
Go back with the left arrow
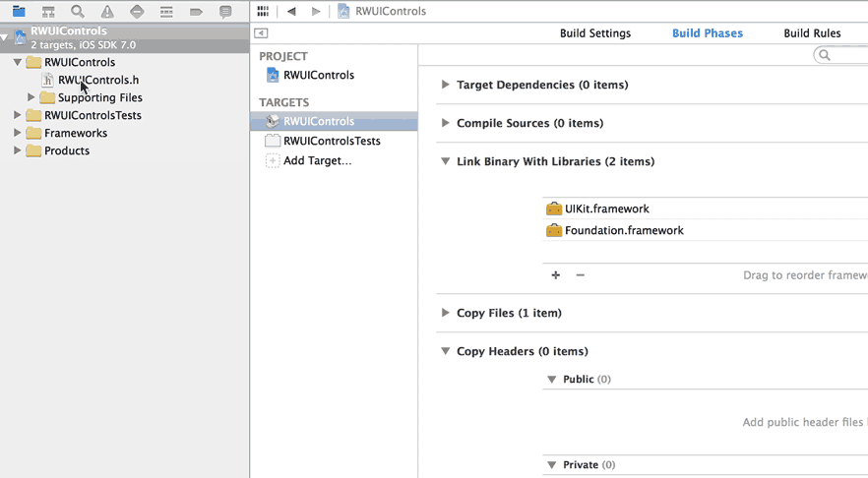click(291, 11)
